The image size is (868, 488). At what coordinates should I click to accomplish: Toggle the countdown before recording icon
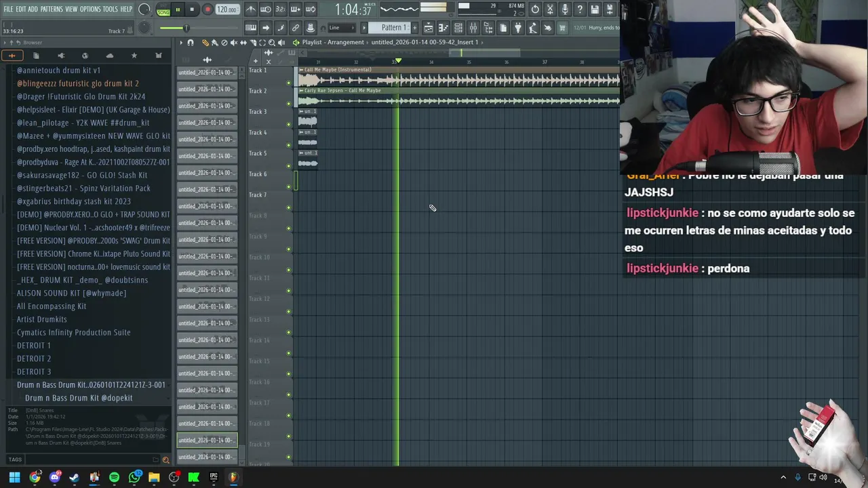tap(280, 9)
